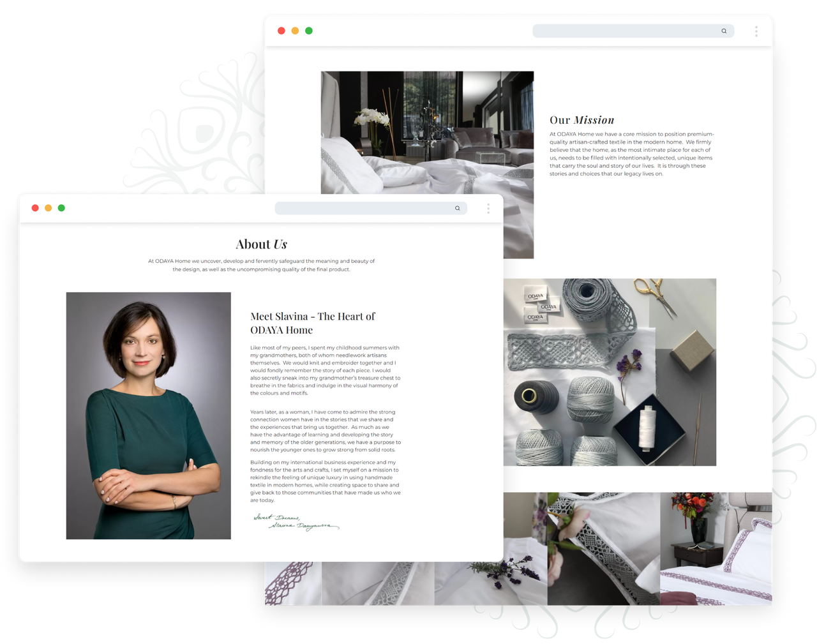The height and width of the screenshot is (644, 817).
Task: Click the paragraph starting "Building on my international"
Action: (x=326, y=481)
